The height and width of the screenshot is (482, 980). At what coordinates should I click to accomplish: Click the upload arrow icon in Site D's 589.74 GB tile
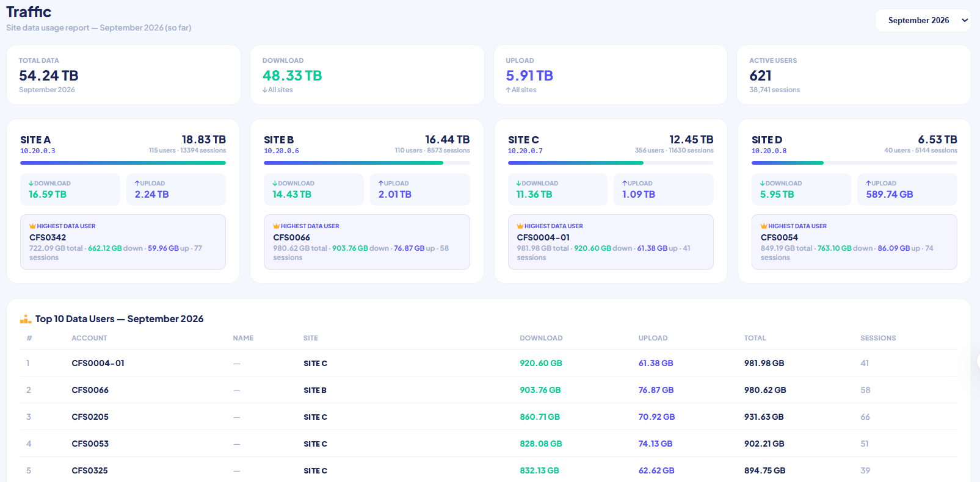pos(868,183)
